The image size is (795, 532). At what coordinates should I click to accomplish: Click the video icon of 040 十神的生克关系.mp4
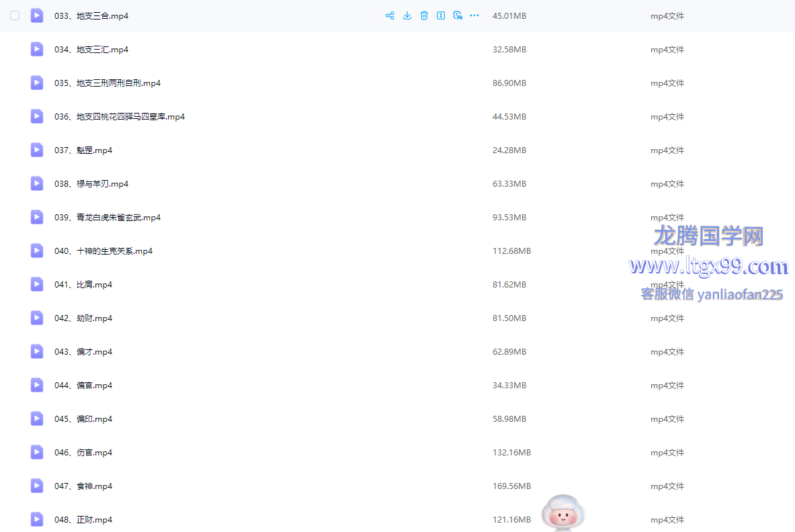[x=37, y=251]
